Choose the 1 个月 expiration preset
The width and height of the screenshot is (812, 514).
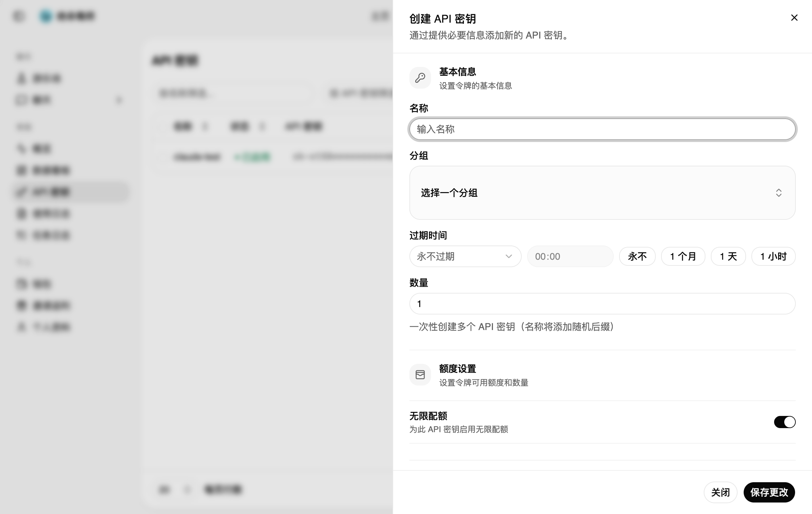pos(683,256)
